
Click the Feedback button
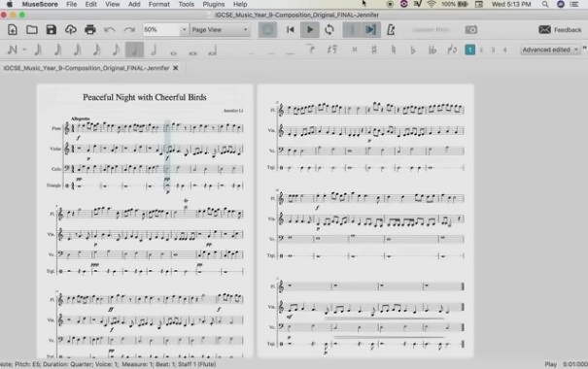[x=560, y=29]
